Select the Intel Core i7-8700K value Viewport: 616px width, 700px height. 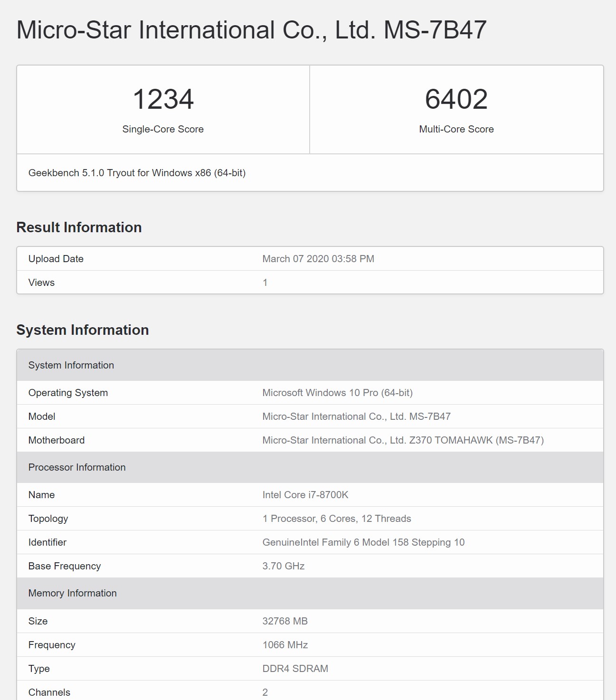coord(305,495)
